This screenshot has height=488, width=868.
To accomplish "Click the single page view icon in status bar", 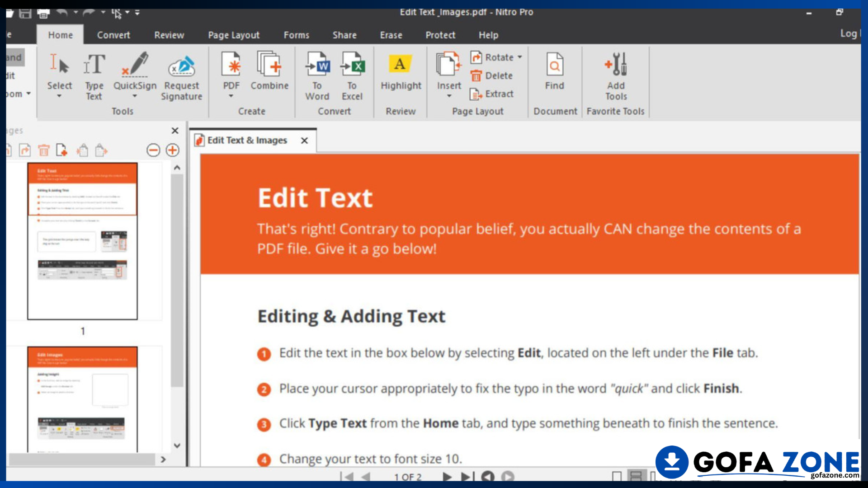I will point(617,476).
